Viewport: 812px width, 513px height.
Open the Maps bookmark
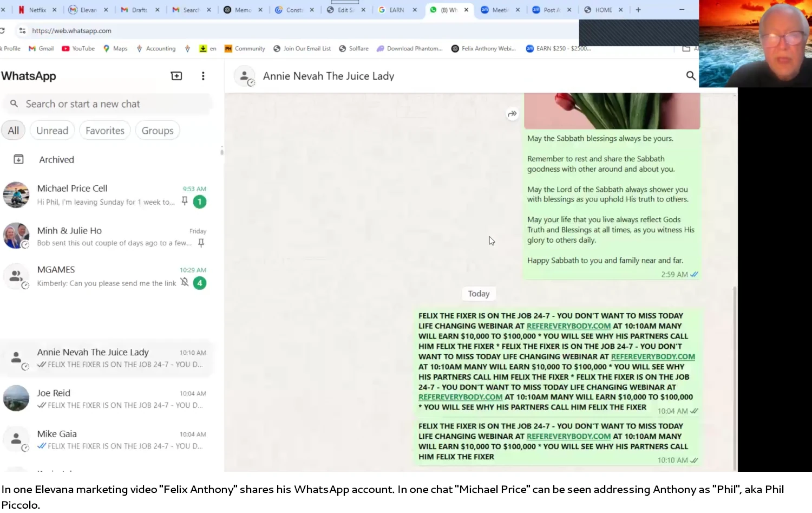pyautogui.click(x=115, y=49)
